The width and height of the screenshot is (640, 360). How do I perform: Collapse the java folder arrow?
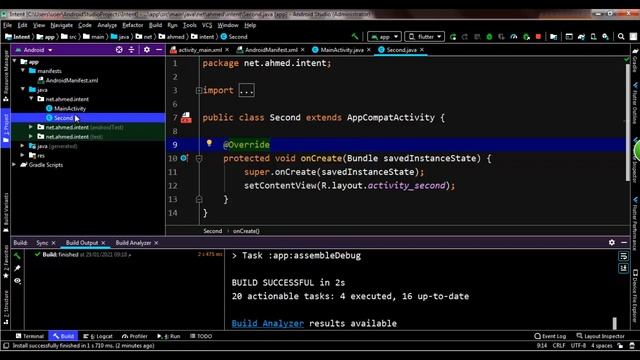coord(23,89)
